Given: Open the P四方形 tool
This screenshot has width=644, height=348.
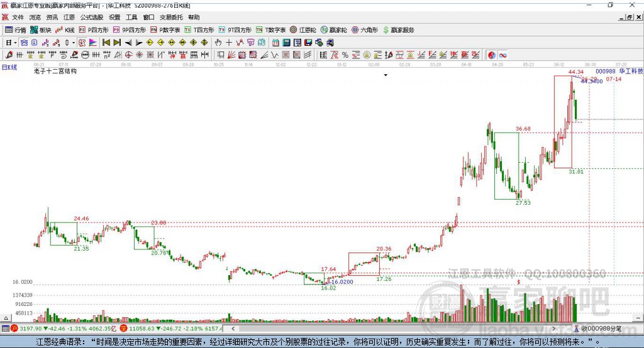Looking at the screenshot, I should pyautogui.click(x=94, y=30).
